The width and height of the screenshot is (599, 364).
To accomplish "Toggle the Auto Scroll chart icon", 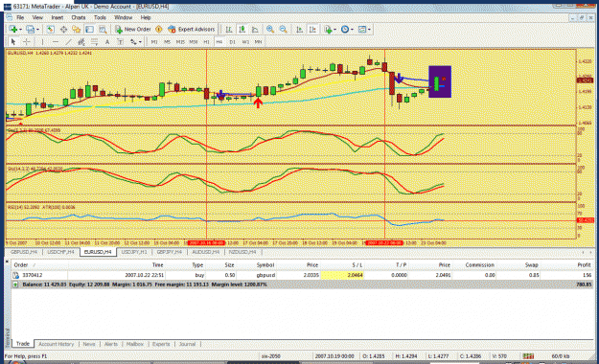I will 299,29.
